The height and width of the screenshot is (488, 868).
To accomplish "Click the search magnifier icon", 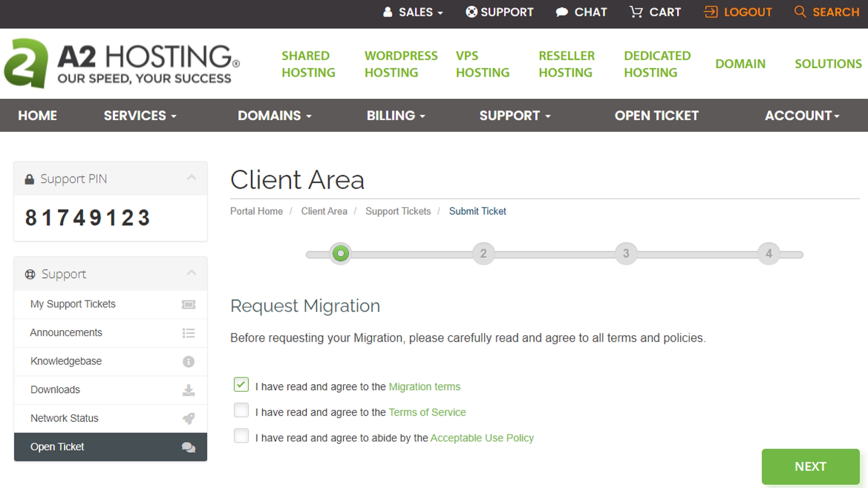I will pyautogui.click(x=800, y=12).
